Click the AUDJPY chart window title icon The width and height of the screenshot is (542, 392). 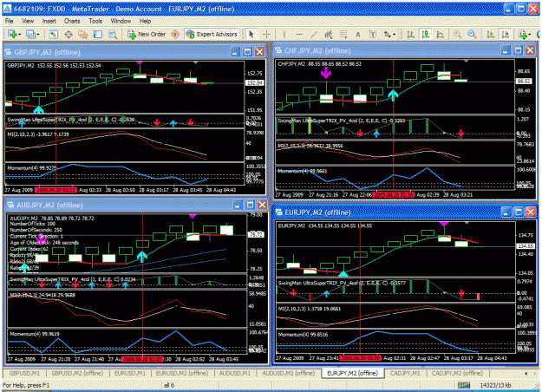(11, 205)
